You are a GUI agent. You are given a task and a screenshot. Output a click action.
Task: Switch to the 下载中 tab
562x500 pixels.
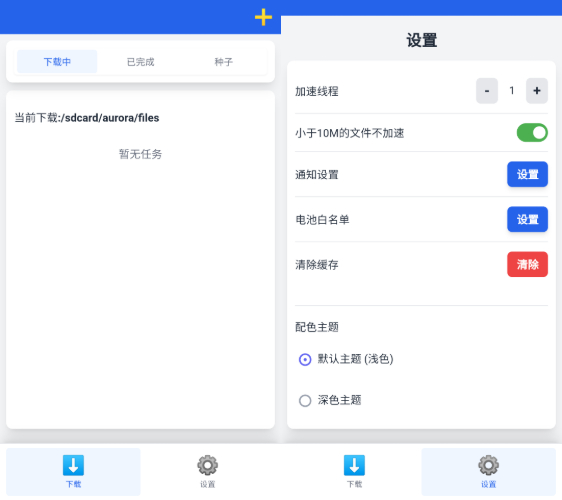pyautogui.click(x=57, y=62)
